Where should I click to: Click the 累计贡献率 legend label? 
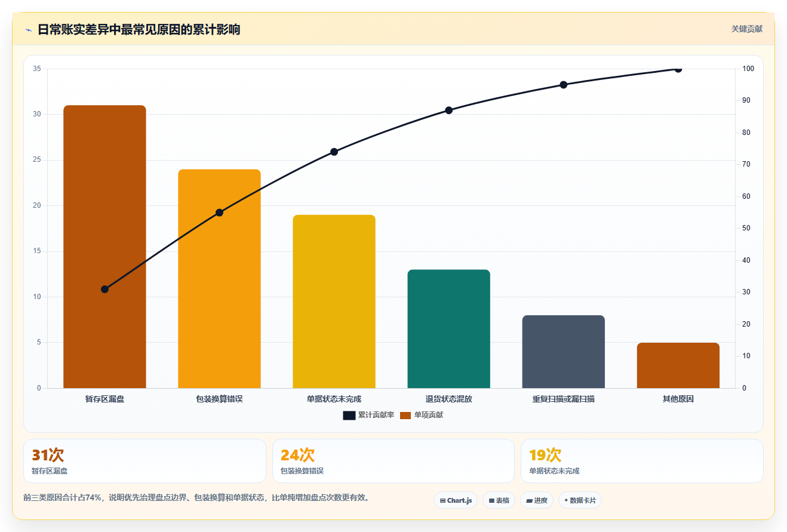click(376, 415)
